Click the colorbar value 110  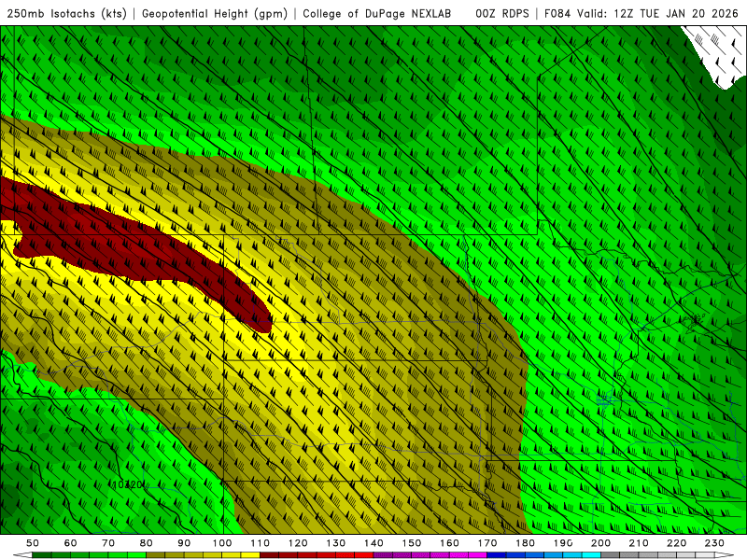[x=260, y=543]
